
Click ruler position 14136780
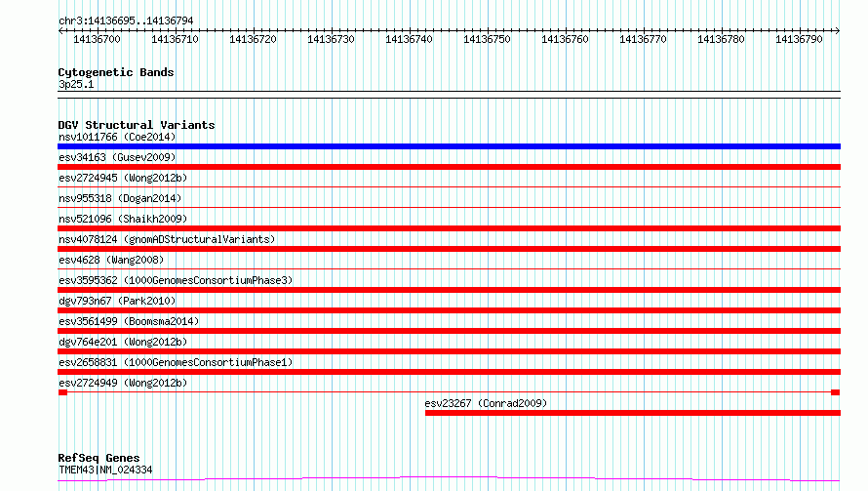pos(722,39)
